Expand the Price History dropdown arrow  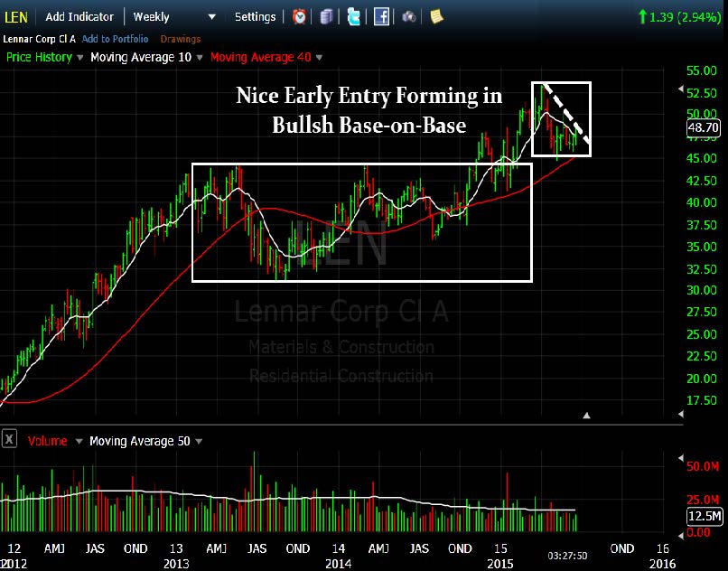[79, 58]
